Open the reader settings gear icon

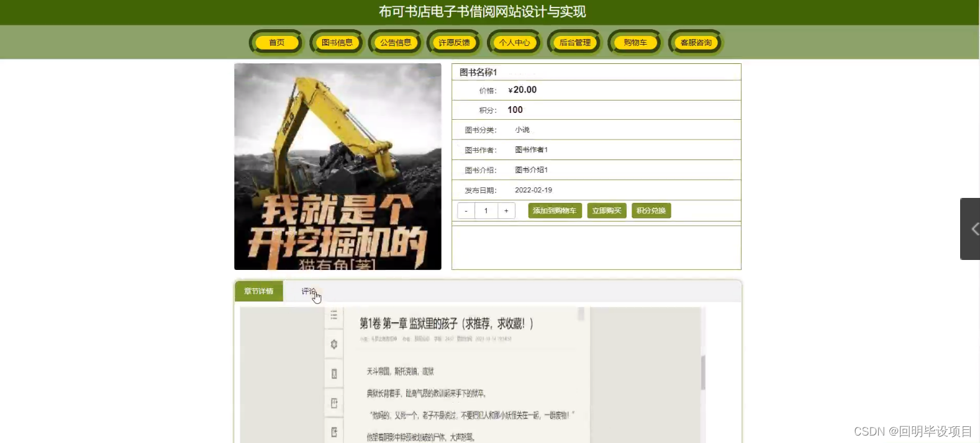click(x=334, y=344)
